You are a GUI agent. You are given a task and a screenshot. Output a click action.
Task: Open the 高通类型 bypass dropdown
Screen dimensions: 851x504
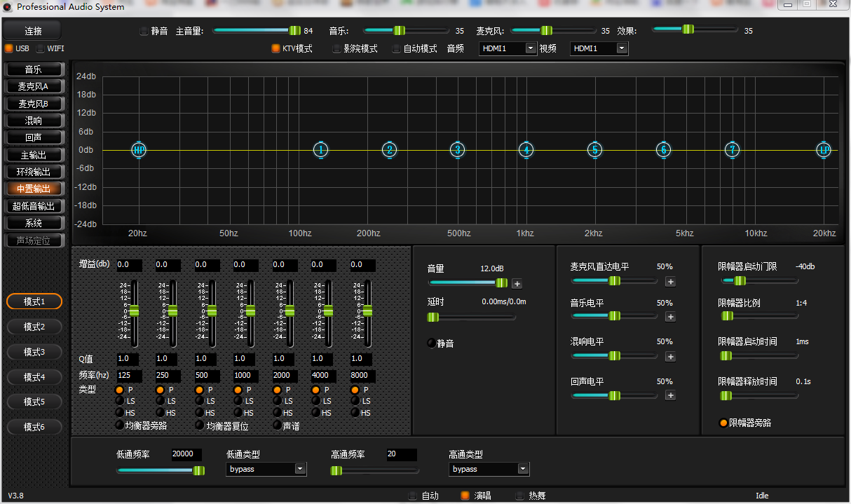pyautogui.click(x=489, y=469)
